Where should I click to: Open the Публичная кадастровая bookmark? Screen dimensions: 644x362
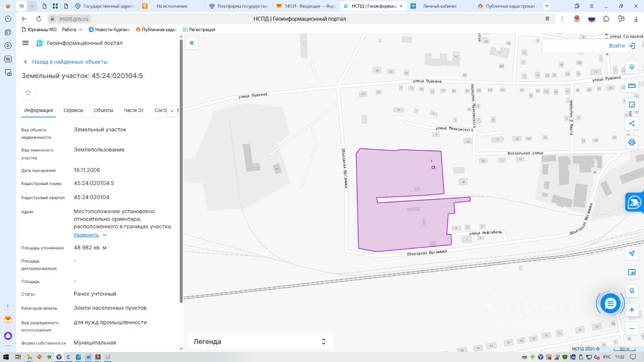156,30
